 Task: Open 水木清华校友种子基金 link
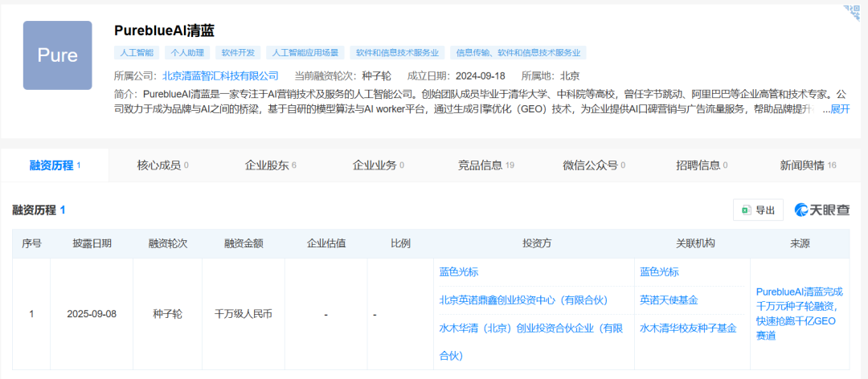pyautogui.click(x=688, y=328)
